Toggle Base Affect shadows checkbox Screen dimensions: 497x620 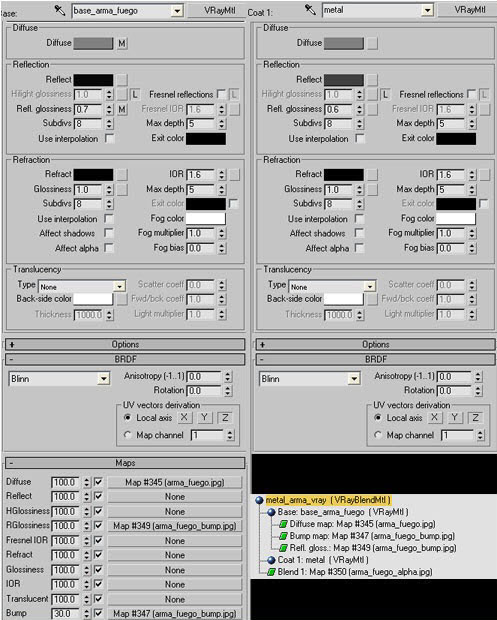[x=109, y=233]
